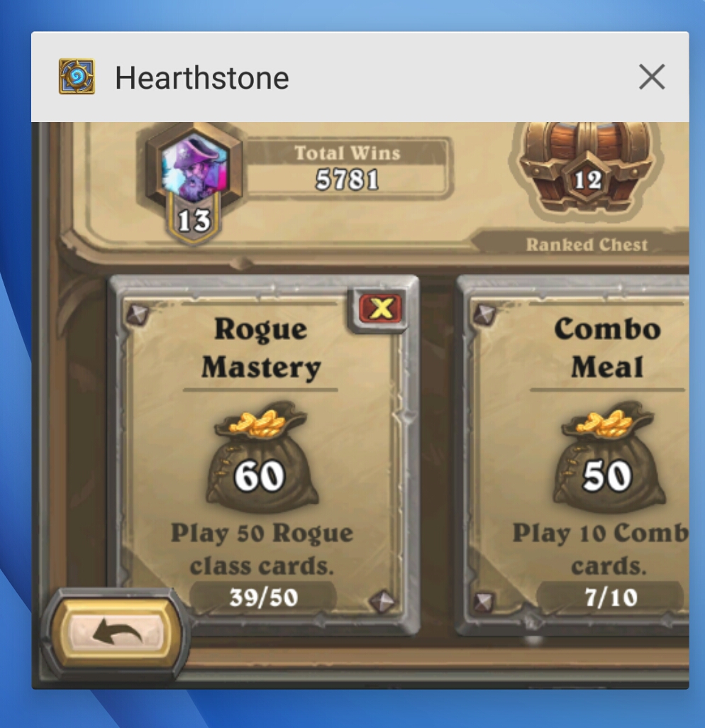The image size is (705, 728).
Task: Click the number 12 on the chest
Action: pos(587,180)
